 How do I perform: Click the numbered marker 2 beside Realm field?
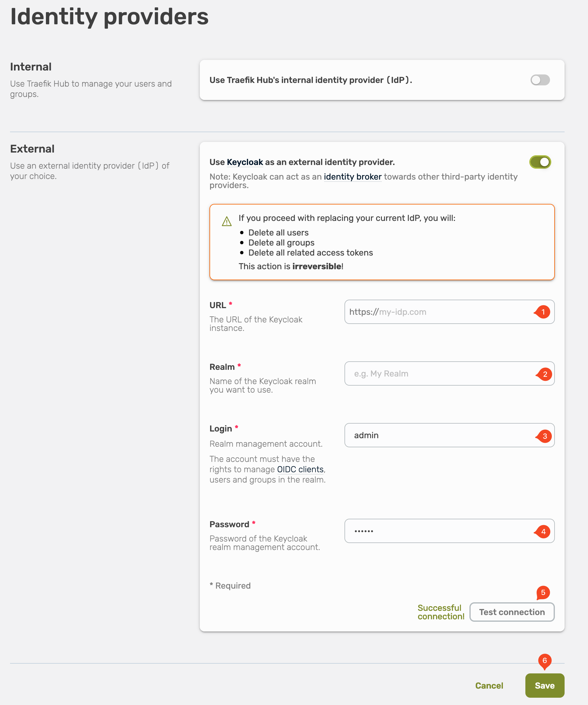click(545, 374)
